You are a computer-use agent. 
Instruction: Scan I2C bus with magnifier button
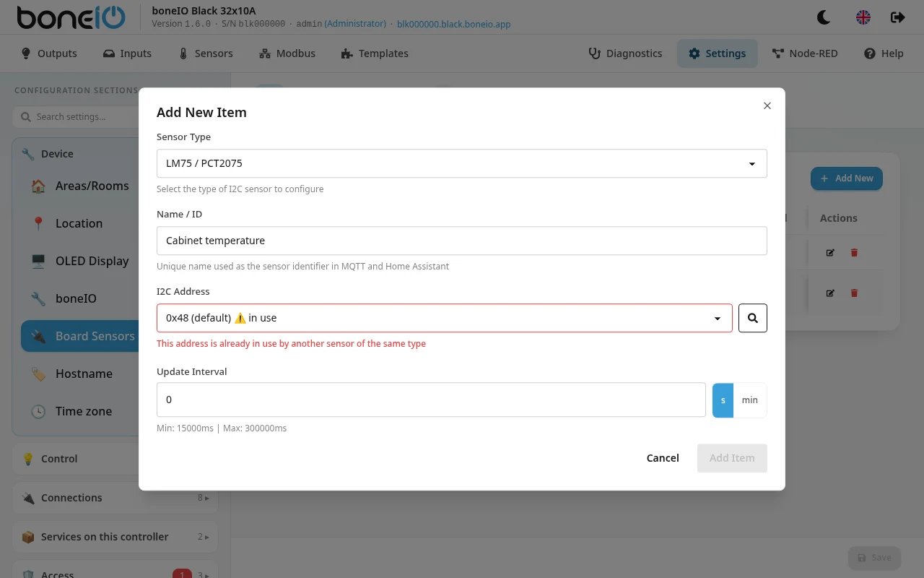coord(753,318)
